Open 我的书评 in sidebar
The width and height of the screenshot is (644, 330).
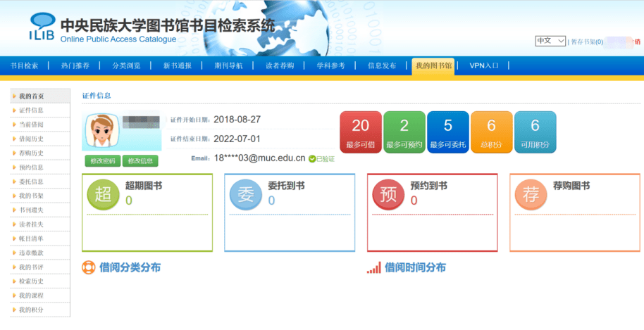tap(31, 267)
